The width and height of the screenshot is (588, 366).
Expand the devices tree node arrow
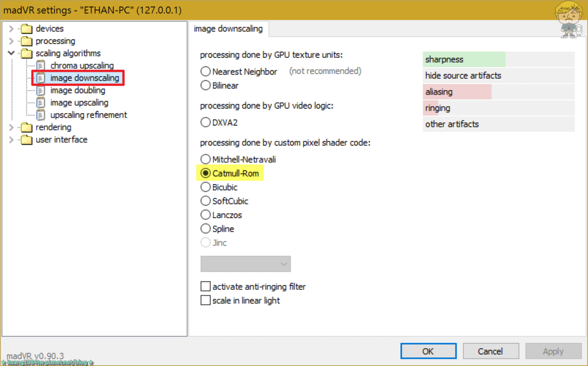[11, 29]
